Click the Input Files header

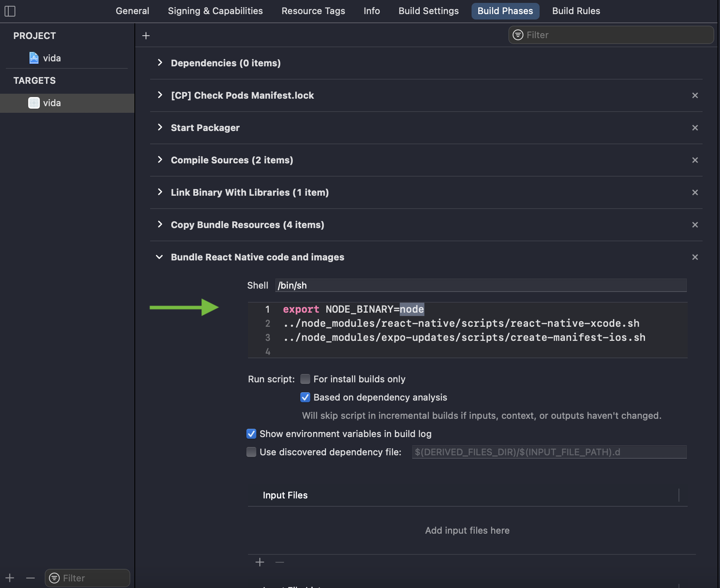point(285,495)
